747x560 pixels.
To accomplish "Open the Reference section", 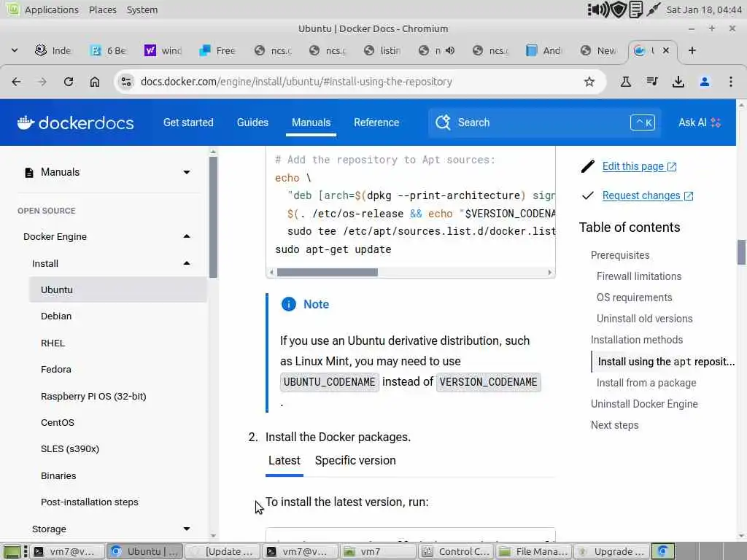I will (x=376, y=122).
